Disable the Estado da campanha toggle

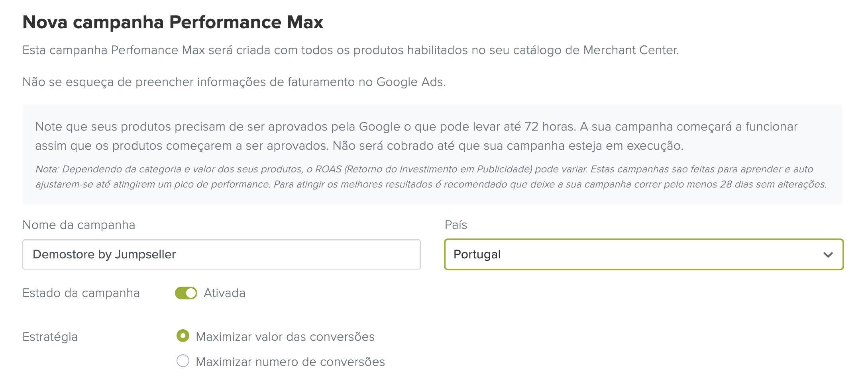[x=186, y=293]
